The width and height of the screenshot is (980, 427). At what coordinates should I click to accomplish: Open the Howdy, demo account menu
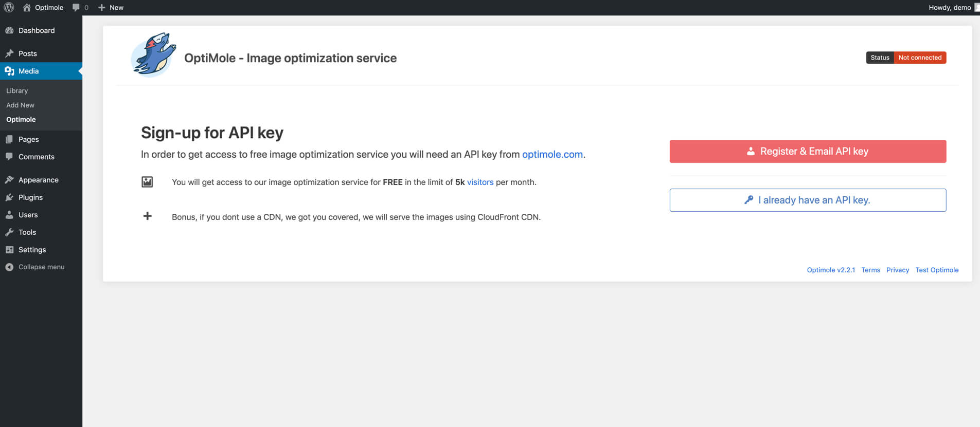pos(953,7)
